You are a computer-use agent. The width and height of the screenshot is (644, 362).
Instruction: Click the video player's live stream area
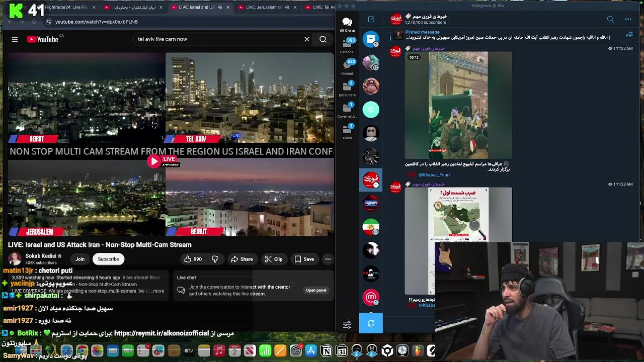coord(171,145)
